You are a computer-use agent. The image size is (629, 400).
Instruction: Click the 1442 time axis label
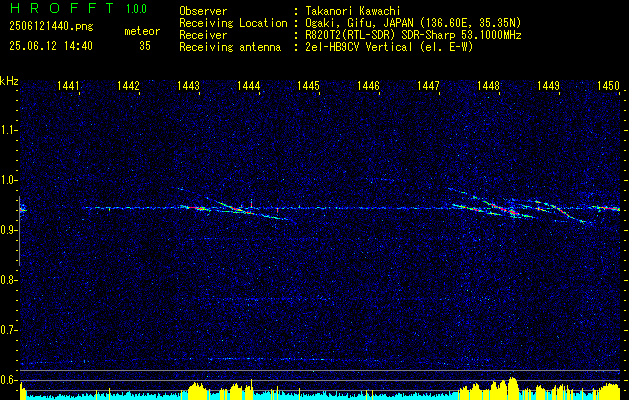tap(128, 85)
